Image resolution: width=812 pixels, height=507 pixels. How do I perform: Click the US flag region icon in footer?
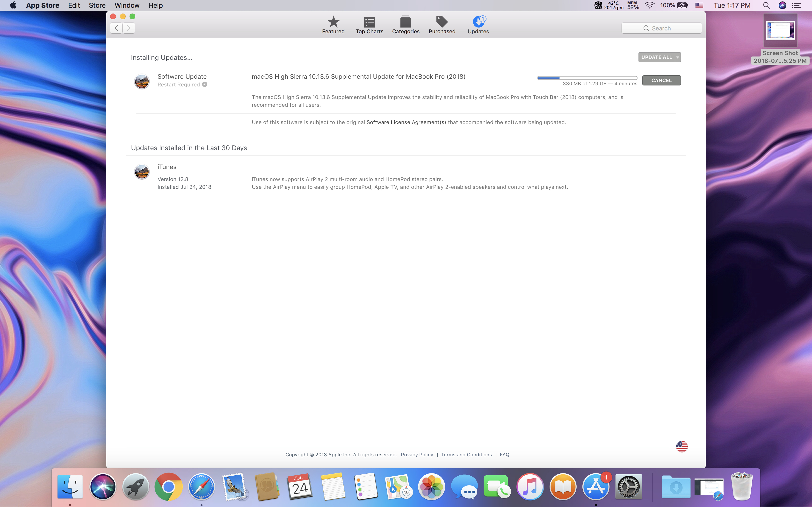point(681,446)
